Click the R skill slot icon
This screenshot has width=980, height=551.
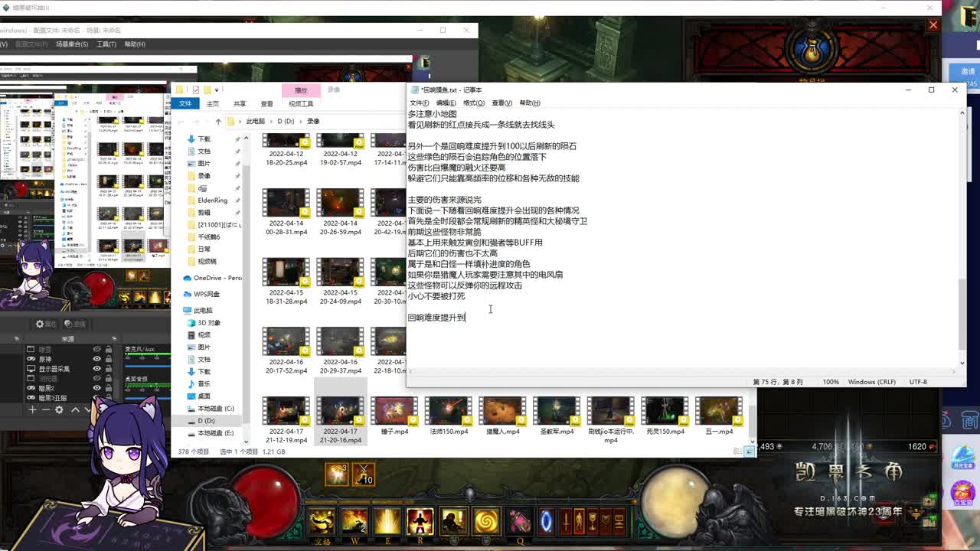pyautogui.click(x=420, y=520)
